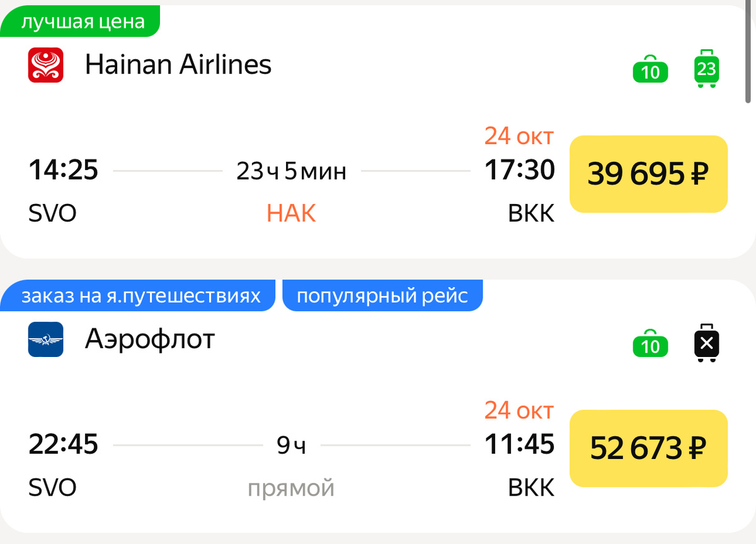756x544 pixels.
Task: Select the 39 695 ₽ price button
Action: (648, 174)
